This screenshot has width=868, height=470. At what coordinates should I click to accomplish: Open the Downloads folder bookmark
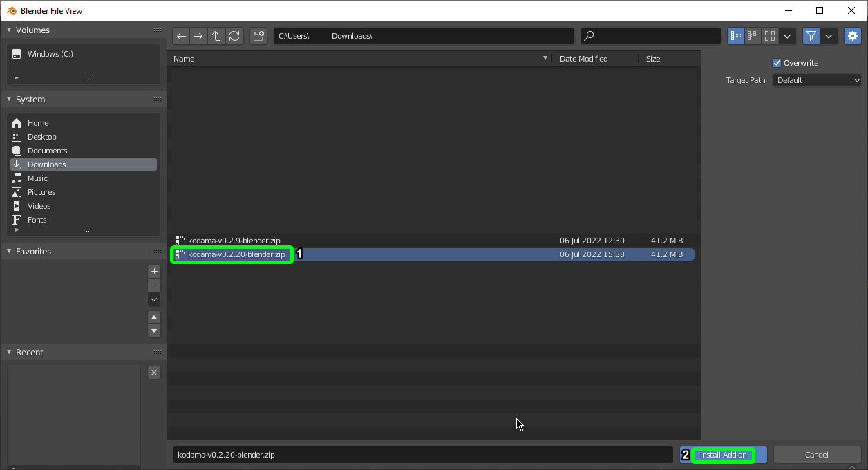(83, 164)
